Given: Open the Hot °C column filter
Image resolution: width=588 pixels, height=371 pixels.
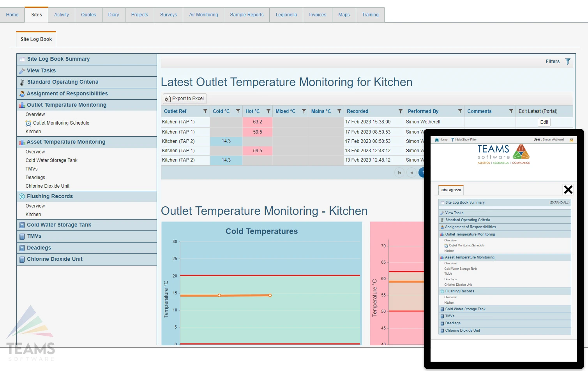Looking at the screenshot, I should (x=268, y=111).
